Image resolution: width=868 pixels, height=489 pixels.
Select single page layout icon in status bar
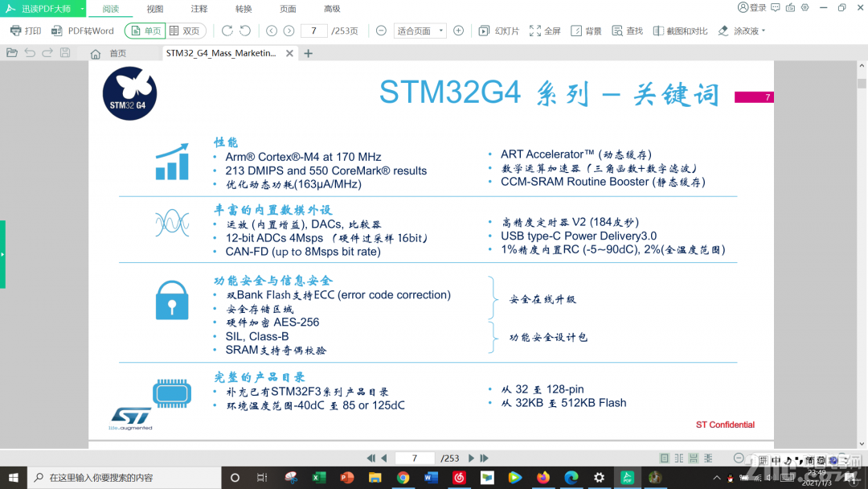coord(665,458)
